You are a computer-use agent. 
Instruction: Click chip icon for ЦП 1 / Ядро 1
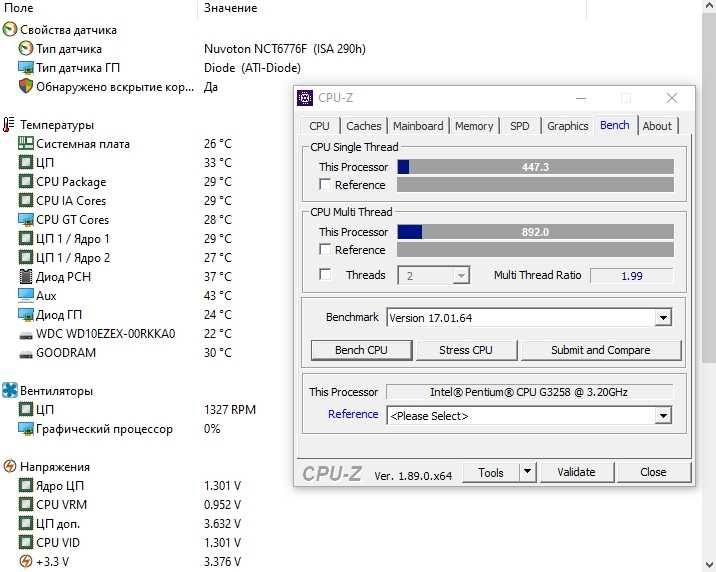26,238
